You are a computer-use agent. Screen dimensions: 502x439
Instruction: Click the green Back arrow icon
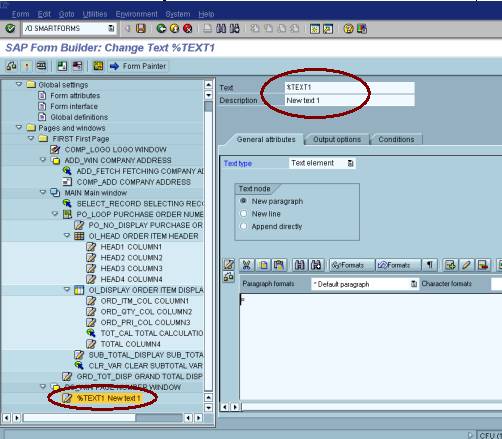[161, 29]
